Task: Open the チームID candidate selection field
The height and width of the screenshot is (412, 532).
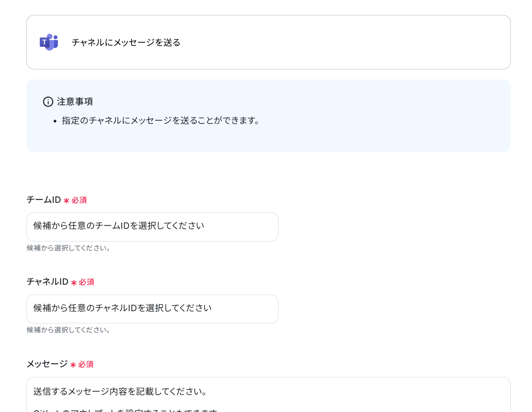Action: tap(153, 227)
